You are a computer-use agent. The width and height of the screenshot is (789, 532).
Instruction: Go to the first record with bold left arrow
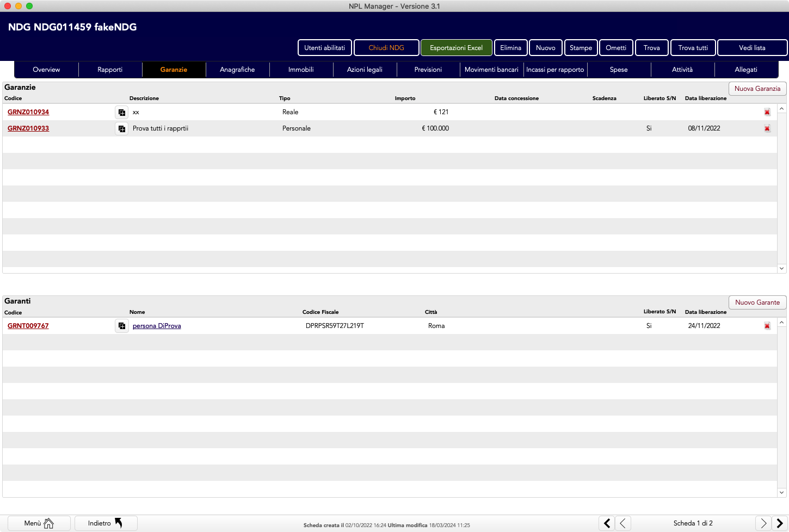[607, 523]
